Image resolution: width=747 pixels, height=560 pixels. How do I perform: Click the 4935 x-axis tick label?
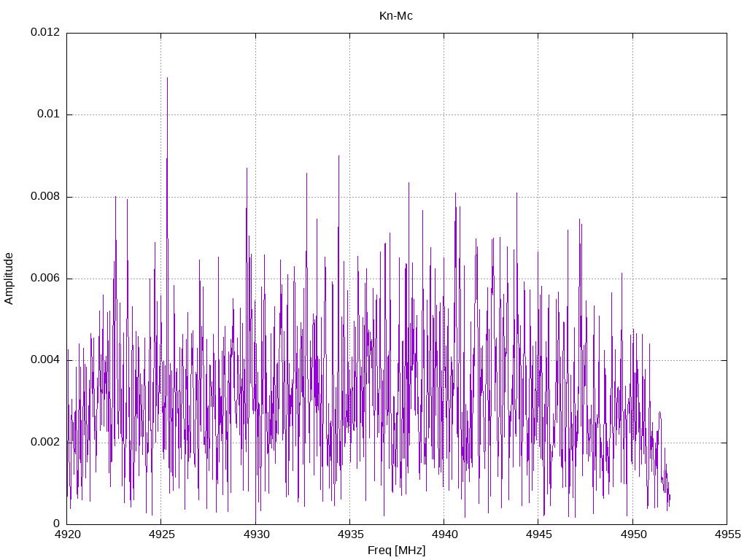[x=350, y=534]
